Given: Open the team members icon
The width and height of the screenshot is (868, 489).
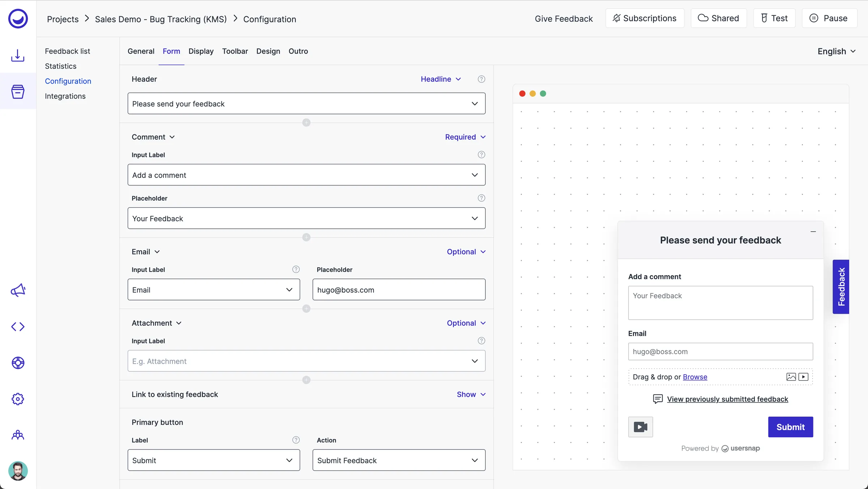Looking at the screenshot, I should [x=18, y=435].
